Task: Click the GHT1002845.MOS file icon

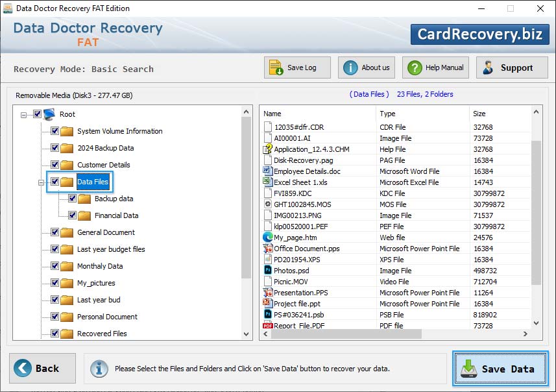Action: point(268,204)
